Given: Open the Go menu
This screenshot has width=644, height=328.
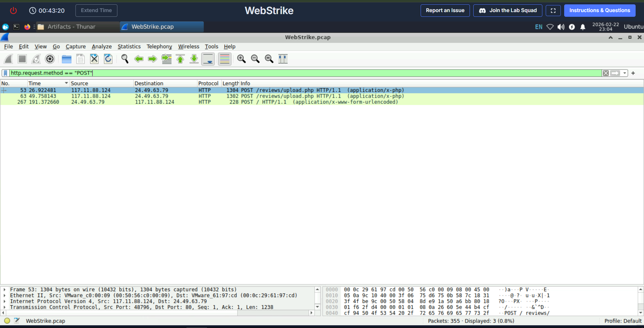Looking at the screenshot, I should coord(56,46).
